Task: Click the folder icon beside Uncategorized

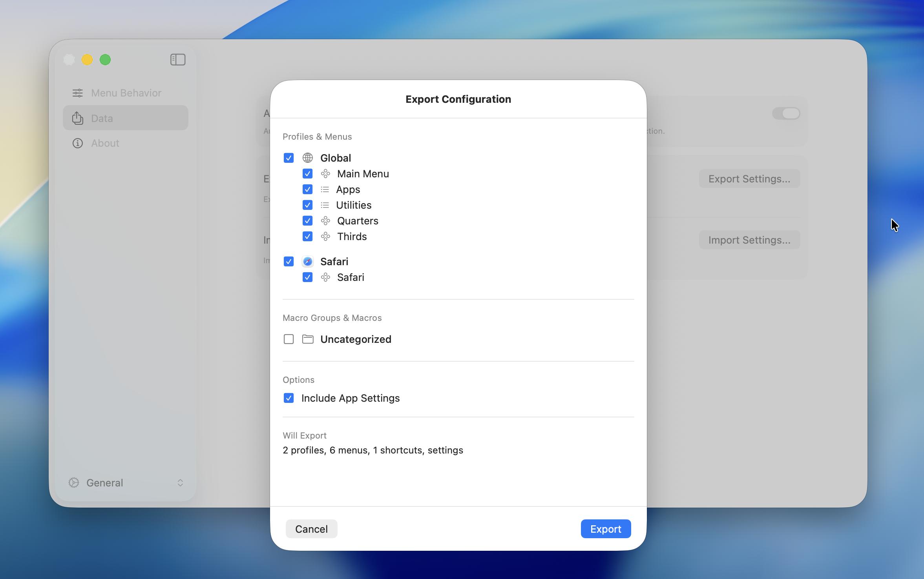Action: [x=307, y=339]
